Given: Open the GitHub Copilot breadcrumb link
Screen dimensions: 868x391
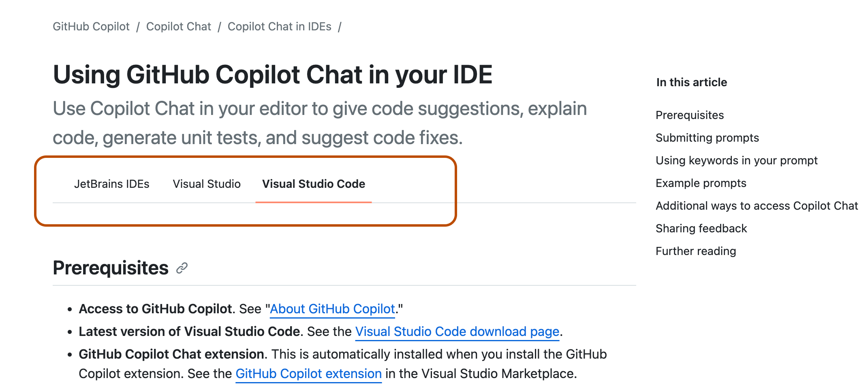Looking at the screenshot, I should pyautogui.click(x=91, y=27).
